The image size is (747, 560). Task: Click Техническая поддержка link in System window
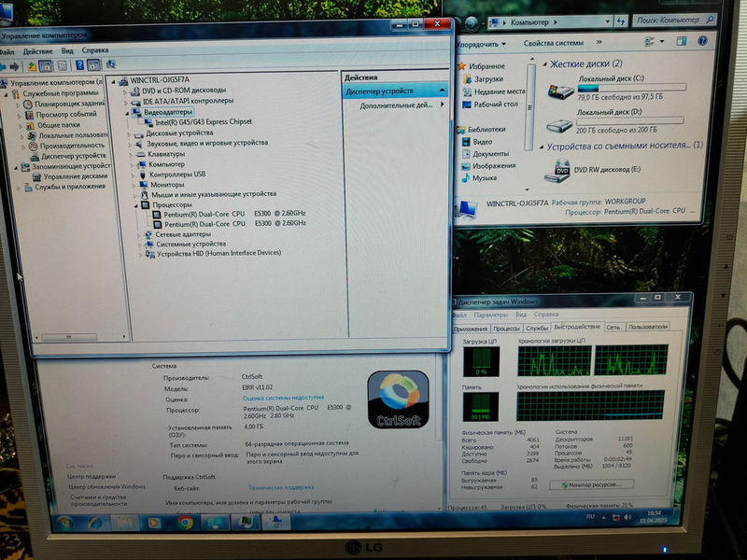281,487
